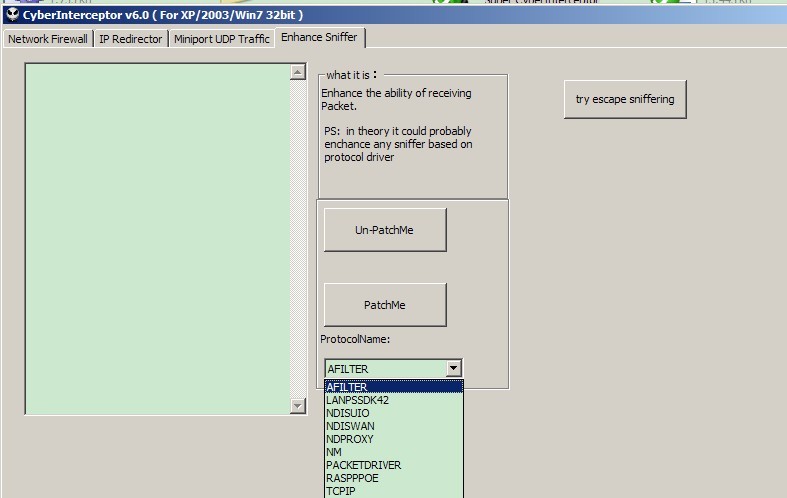The height and width of the screenshot is (498, 787).
Task: Select TCPIP in the protocol list
Action: pos(393,491)
